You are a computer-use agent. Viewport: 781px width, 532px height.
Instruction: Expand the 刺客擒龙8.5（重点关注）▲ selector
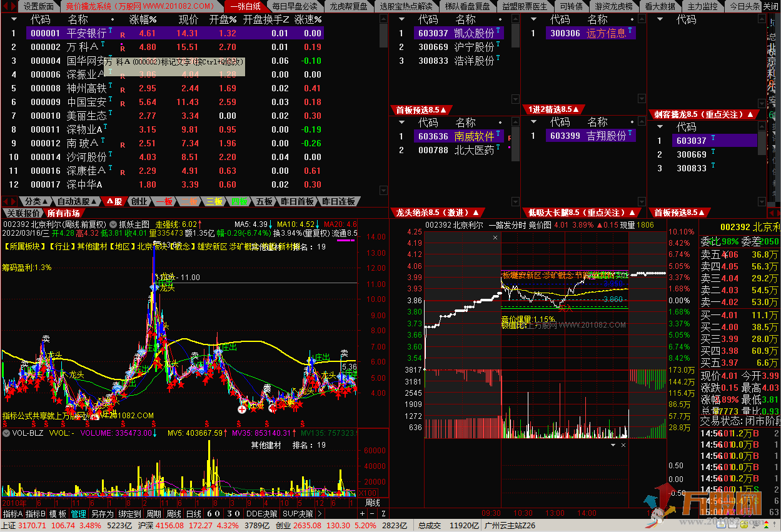click(x=705, y=114)
